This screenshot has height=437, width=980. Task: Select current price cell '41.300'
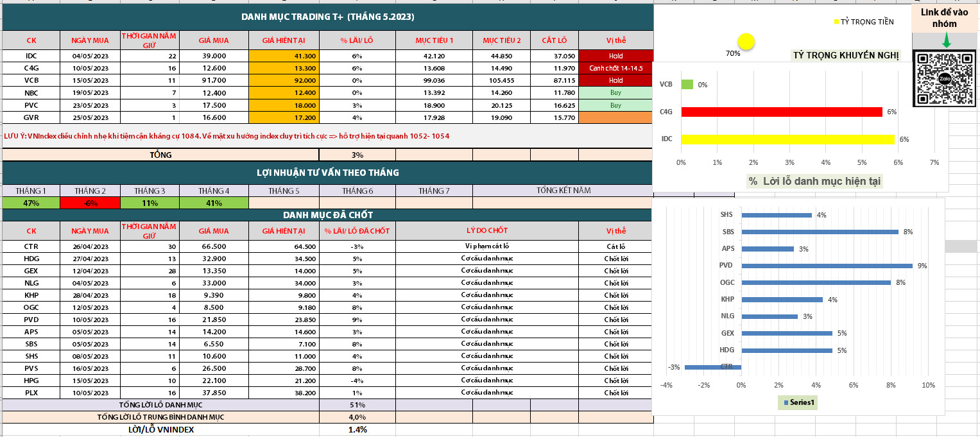tap(284, 56)
